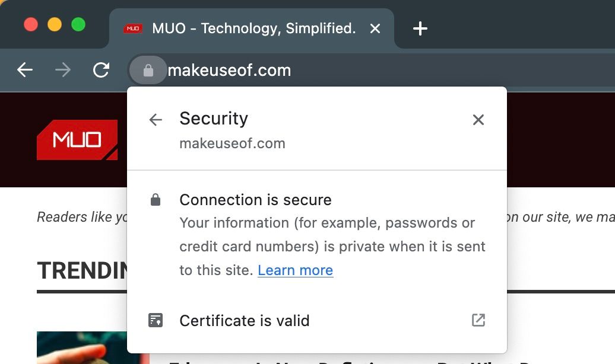The image size is (615, 364).
Task: Reload the makeuseof.com page
Action: tap(102, 71)
